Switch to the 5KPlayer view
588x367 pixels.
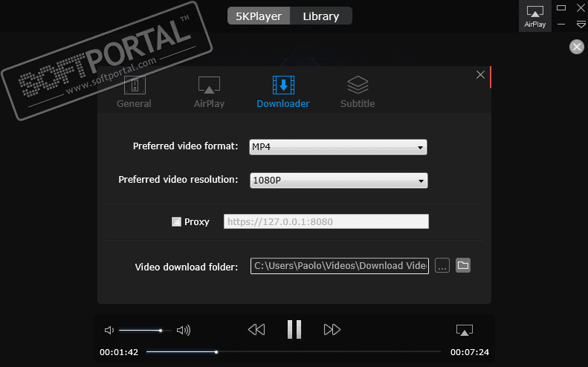[259, 16]
